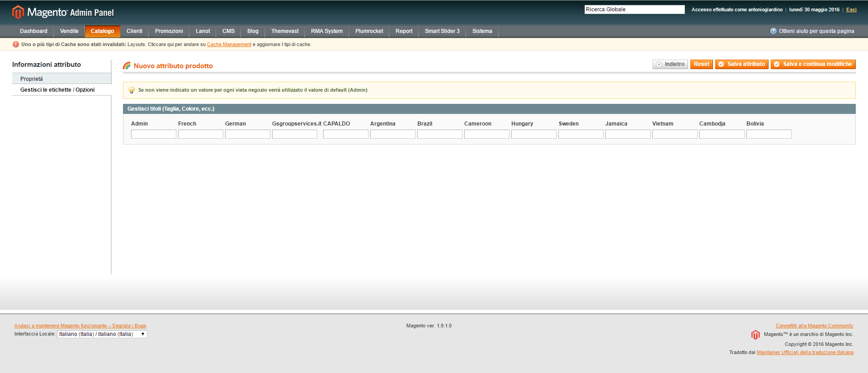Click Salva e continua modifiche button
The width and height of the screenshot is (868, 373).
813,64
